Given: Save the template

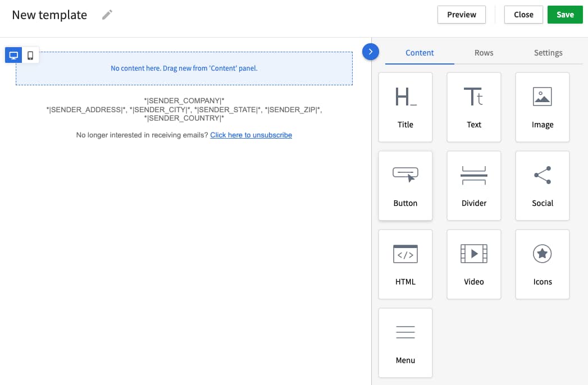Looking at the screenshot, I should 565,15.
